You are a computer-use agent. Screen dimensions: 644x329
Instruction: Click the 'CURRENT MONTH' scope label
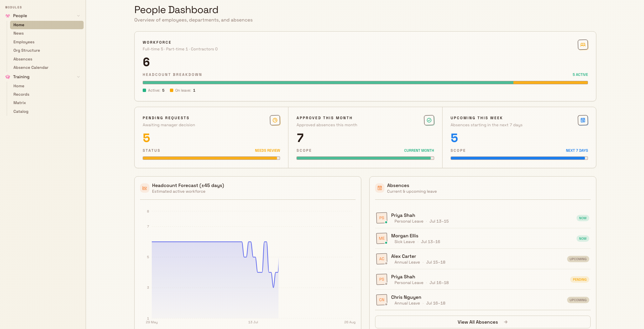[x=419, y=150]
